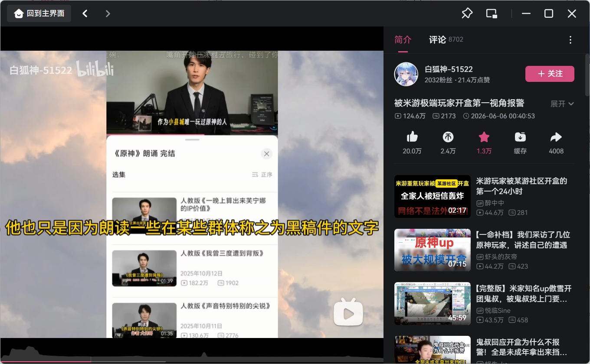Toggle the favorite star icon
Image resolution: width=590 pixels, height=364 pixels.
(x=484, y=137)
